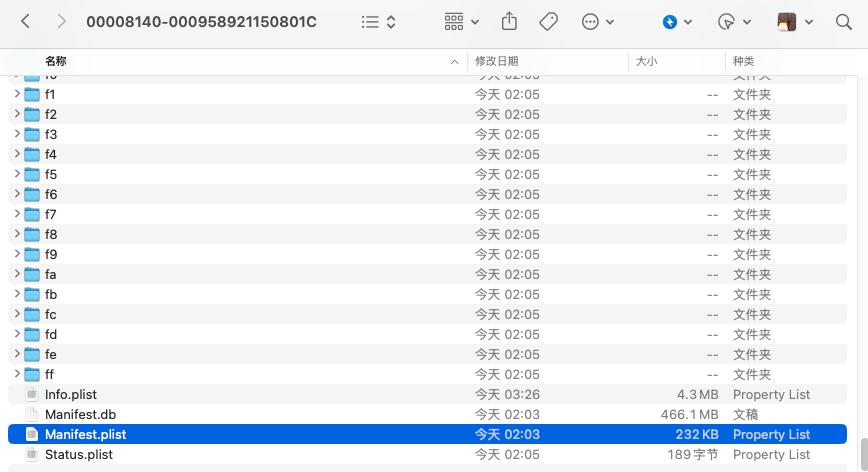
Task: Go forward in folder history
Action: point(61,22)
